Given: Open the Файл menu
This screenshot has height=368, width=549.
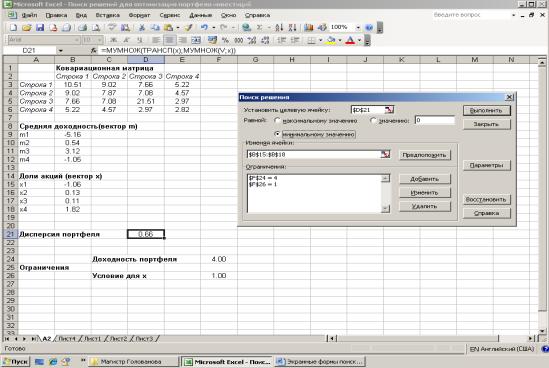Looking at the screenshot, I should click(29, 15).
